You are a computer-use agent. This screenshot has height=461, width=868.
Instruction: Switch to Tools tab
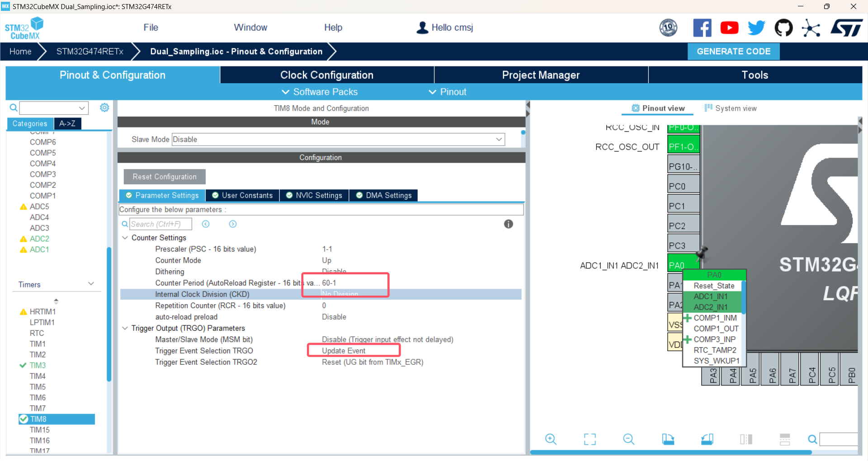pos(755,75)
